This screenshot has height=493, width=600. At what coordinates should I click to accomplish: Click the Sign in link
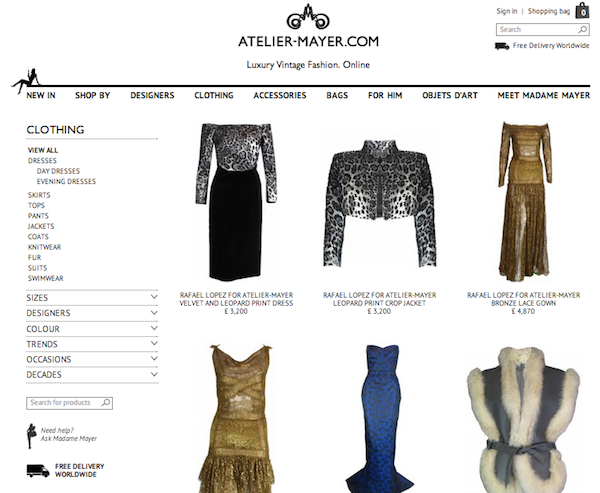coord(507,11)
